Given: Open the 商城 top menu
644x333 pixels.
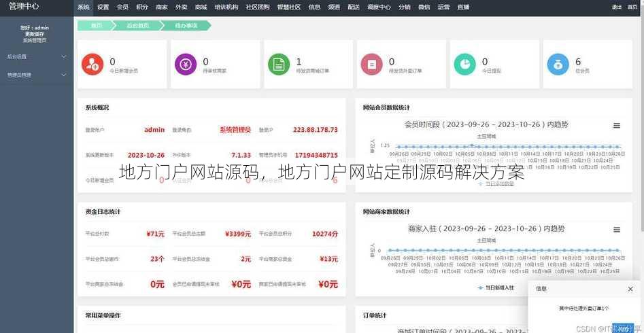Looking at the screenshot, I should (x=201, y=7).
